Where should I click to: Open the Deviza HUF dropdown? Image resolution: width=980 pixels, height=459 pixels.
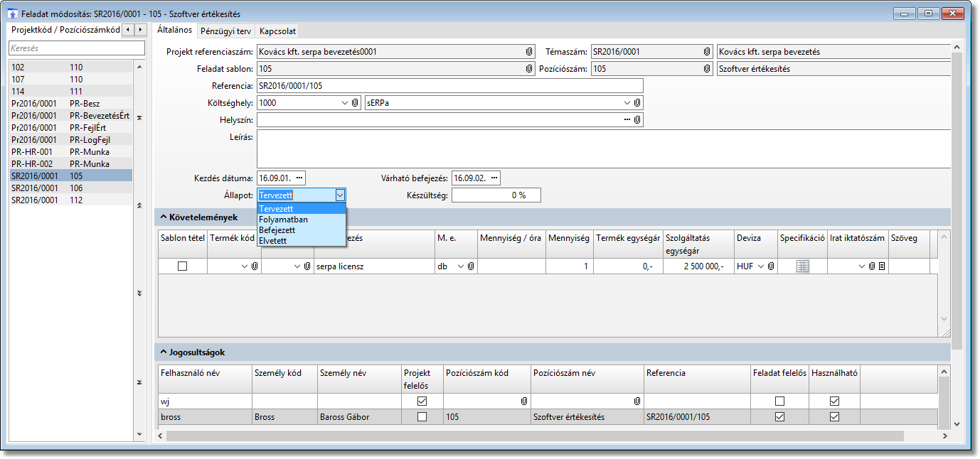pos(762,266)
